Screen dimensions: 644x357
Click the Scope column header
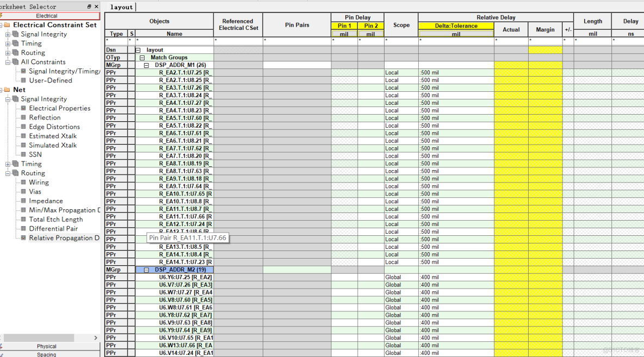[x=401, y=24]
